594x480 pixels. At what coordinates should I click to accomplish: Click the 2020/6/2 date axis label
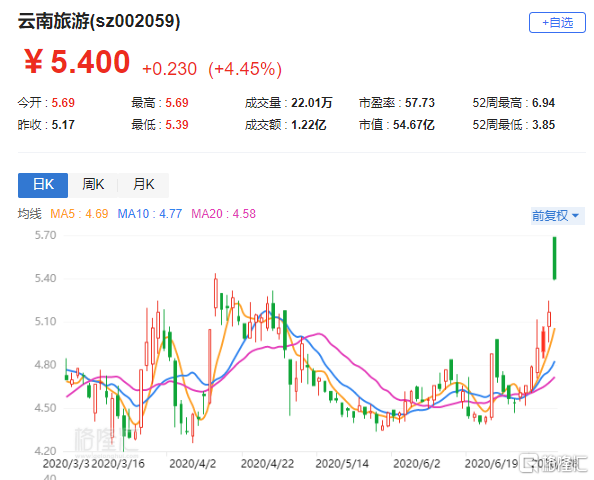(417, 463)
